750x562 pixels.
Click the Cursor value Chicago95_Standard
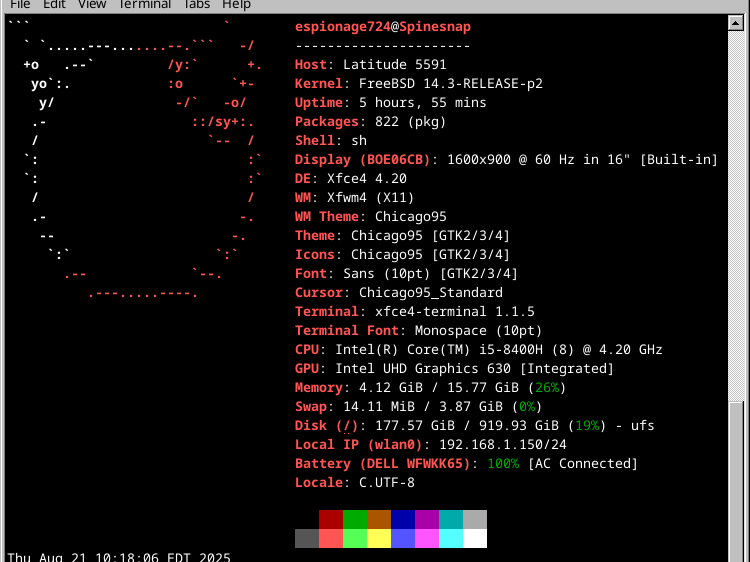(430, 292)
